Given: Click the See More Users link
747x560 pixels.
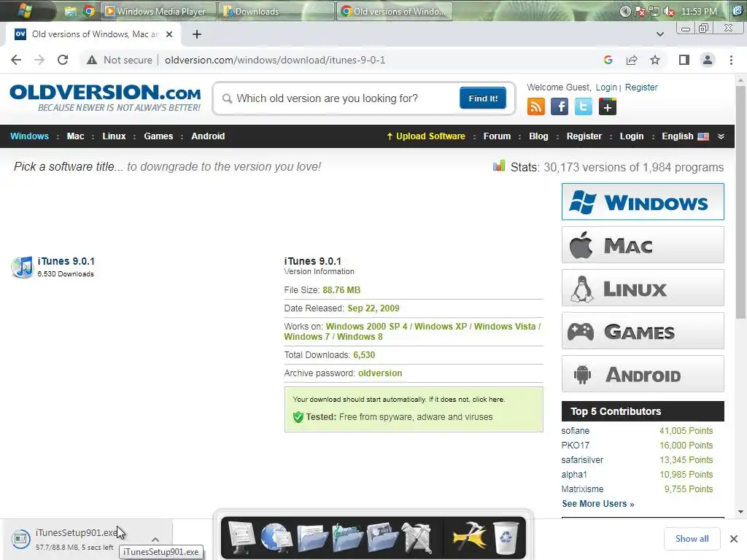Looking at the screenshot, I should (598, 504).
